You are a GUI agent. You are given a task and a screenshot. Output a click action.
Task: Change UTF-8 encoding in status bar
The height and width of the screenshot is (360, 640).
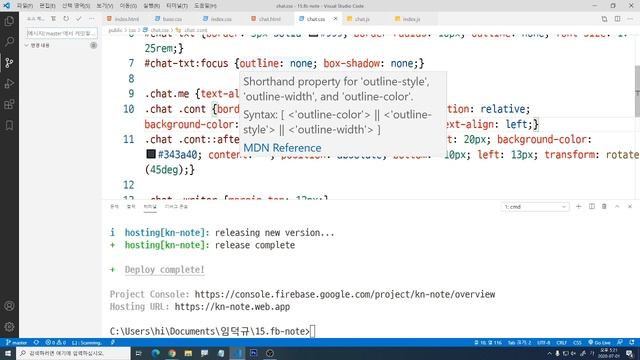[544, 342]
